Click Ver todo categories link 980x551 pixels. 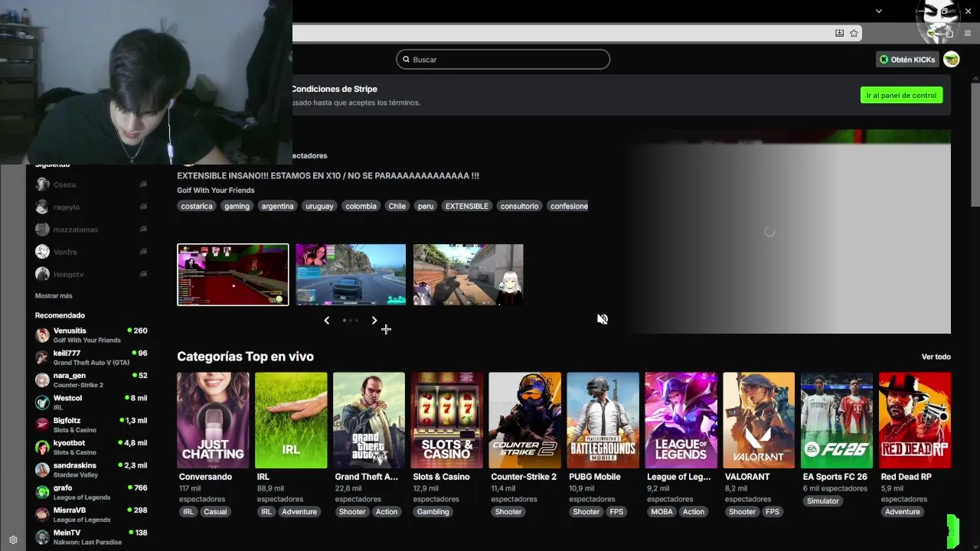click(x=936, y=357)
